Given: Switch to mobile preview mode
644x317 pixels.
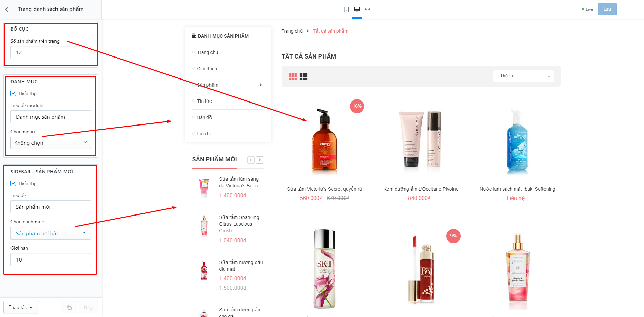Looking at the screenshot, I should (x=347, y=9).
